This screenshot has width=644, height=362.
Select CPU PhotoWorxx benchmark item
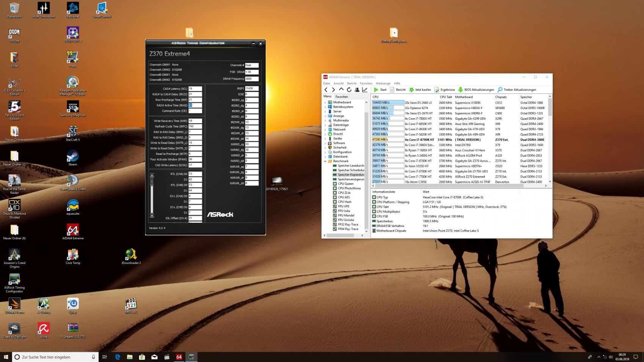tap(347, 188)
